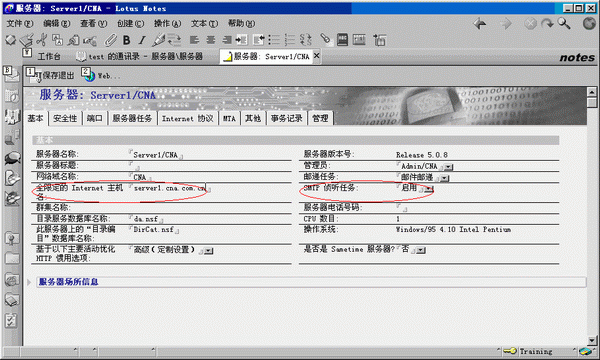This screenshot has width=600, height=360.
Task: Close the 服务器: Server1/CNA tab
Action: (x=316, y=56)
